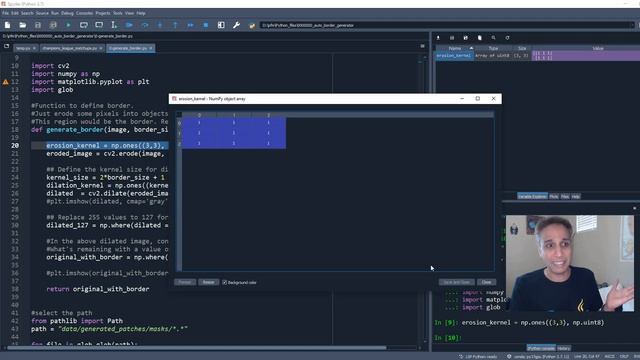Click the debug Step into icon
Image resolution: width=640 pixels, height=360 pixels.
[x=160, y=25]
